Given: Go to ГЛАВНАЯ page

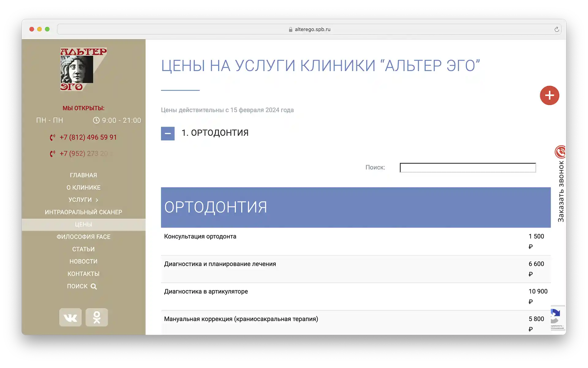Looking at the screenshot, I should point(83,175).
